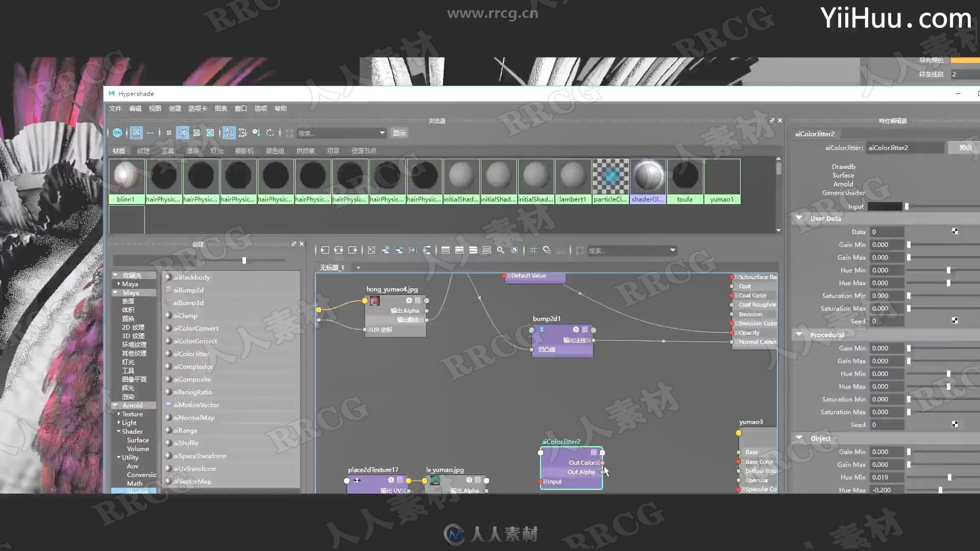Create an aiColorJitter node from list

point(191,354)
